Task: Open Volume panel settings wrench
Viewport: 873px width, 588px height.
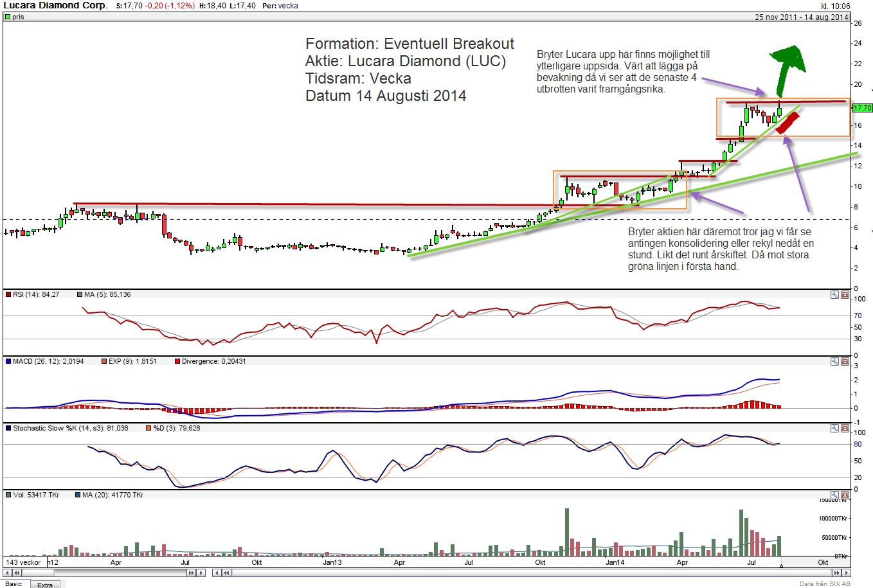Action: (834, 495)
